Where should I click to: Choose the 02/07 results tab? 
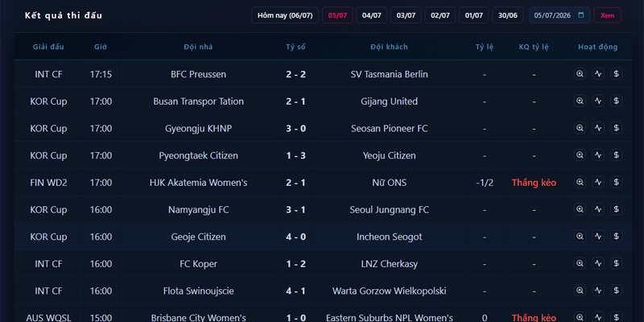pyautogui.click(x=440, y=15)
